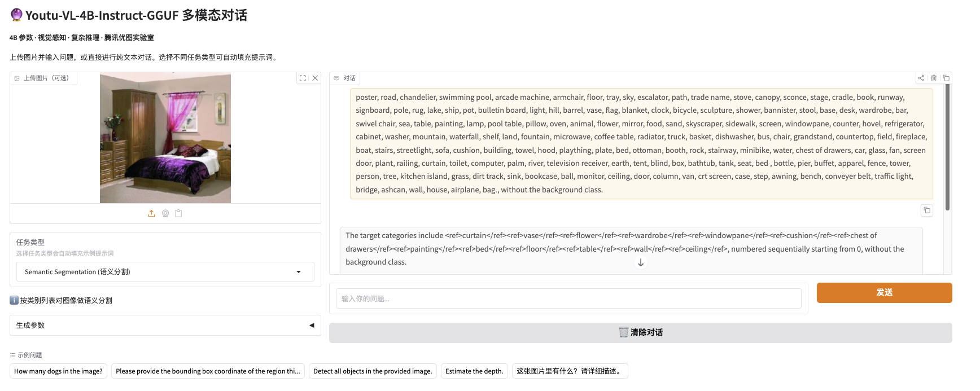This screenshot has height=391, width=980.
Task: Select example 'How many dogs in the image?'
Action: tap(58, 371)
